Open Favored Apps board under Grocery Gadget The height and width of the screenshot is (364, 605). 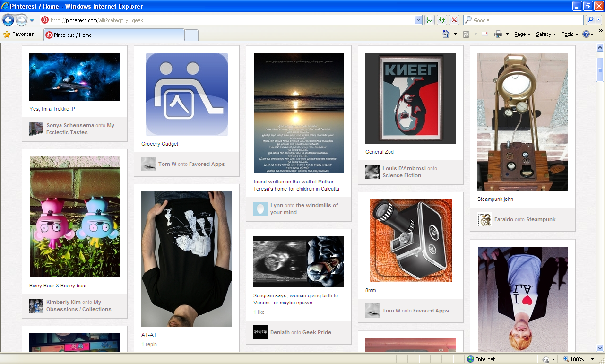(207, 164)
